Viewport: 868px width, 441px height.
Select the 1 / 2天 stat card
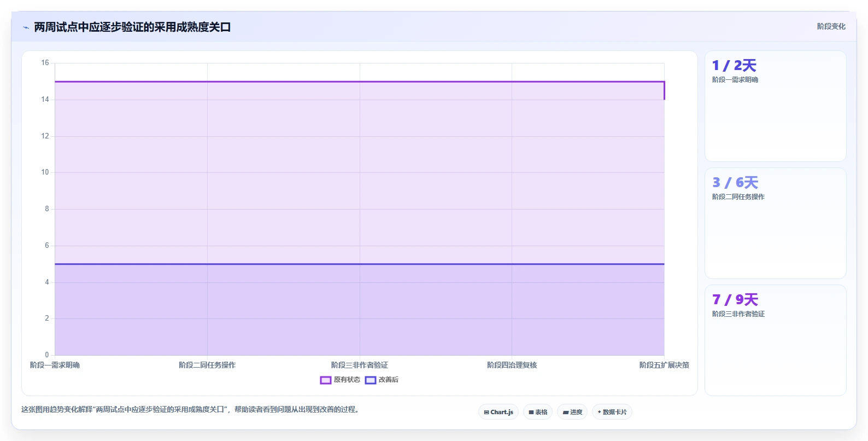(775, 106)
